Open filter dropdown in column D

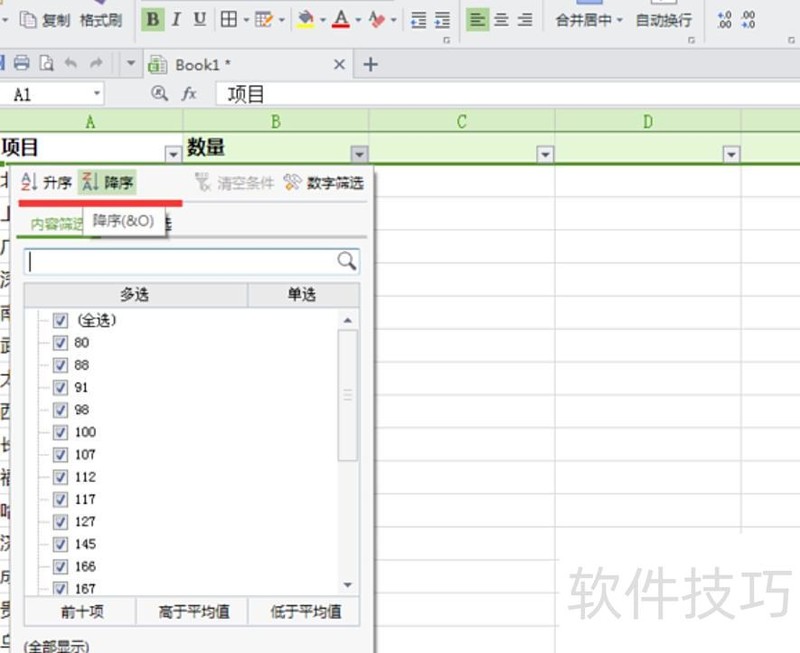click(x=731, y=154)
